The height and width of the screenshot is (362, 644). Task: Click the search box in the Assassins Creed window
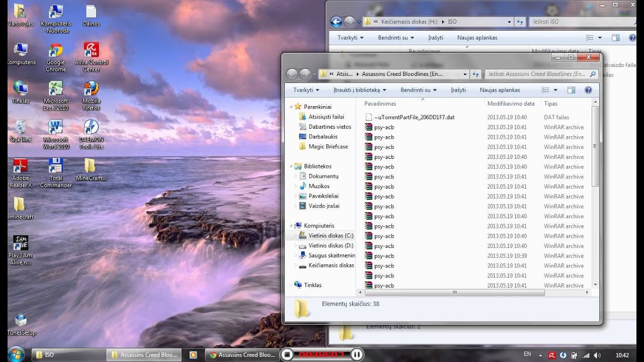point(541,74)
